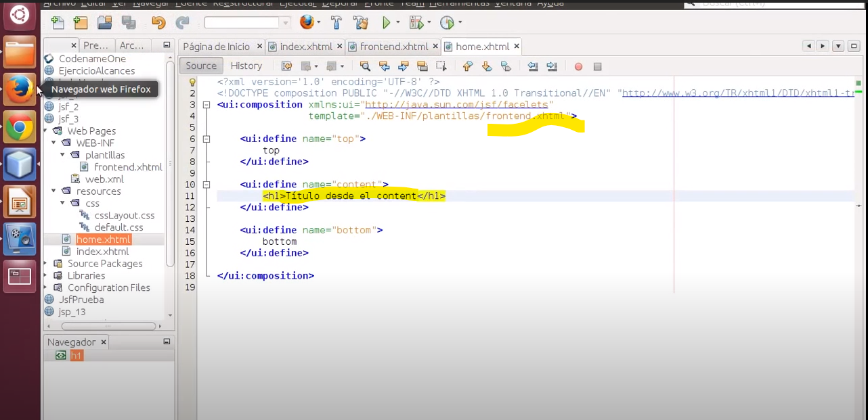Click the Previous Bookmark icon
Image resolution: width=868 pixels, height=420 pixels.
coord(467,66)
